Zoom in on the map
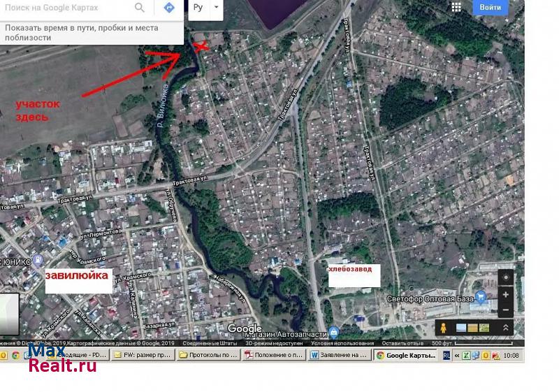 point(507,294)
